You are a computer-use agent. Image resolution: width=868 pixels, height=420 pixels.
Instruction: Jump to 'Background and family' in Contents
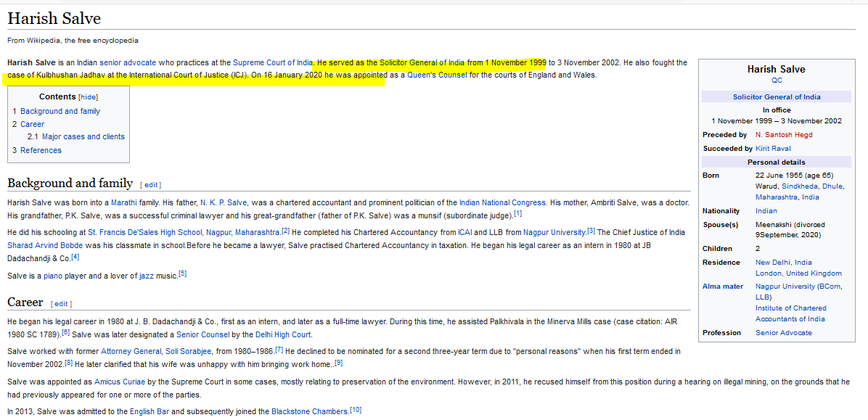coord(60,111)
